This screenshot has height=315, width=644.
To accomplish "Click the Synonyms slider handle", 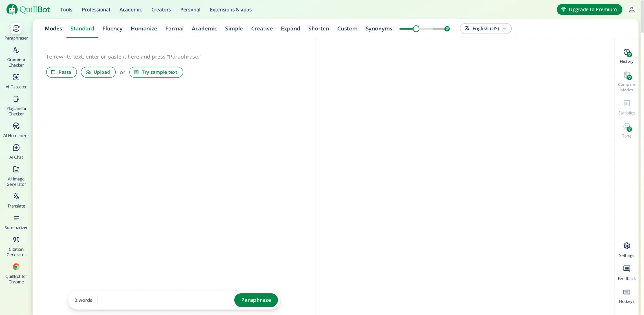I will [416, 29].
